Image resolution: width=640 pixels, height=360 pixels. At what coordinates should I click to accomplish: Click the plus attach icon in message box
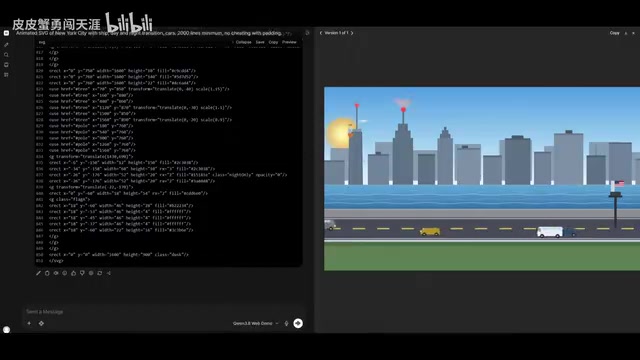[29, 323]
